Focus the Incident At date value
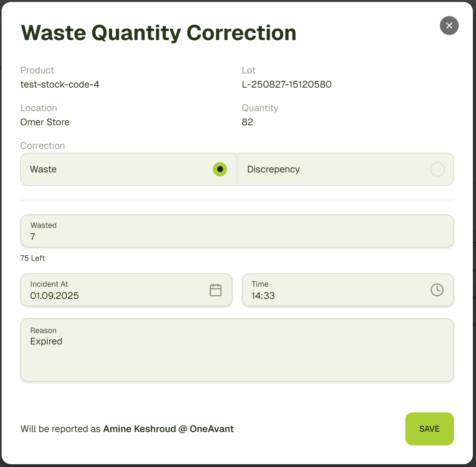476x467 pixels. pos(55,296)
